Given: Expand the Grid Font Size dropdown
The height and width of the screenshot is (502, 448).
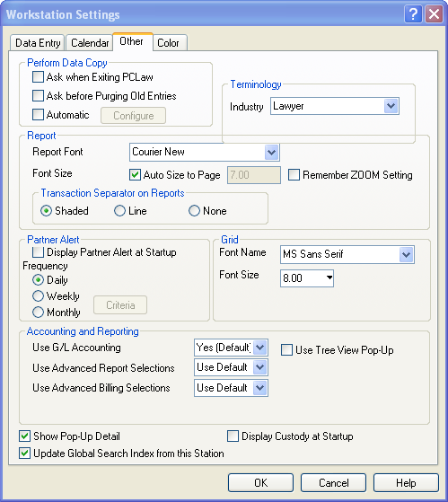Looking at the screenshot, I should 329,277.
